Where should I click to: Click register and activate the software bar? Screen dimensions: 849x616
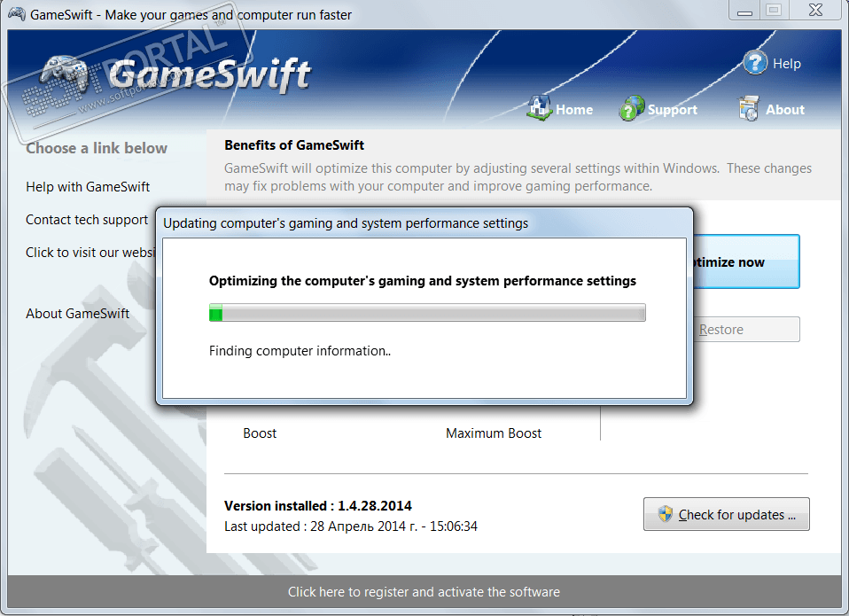pos(424,592)
